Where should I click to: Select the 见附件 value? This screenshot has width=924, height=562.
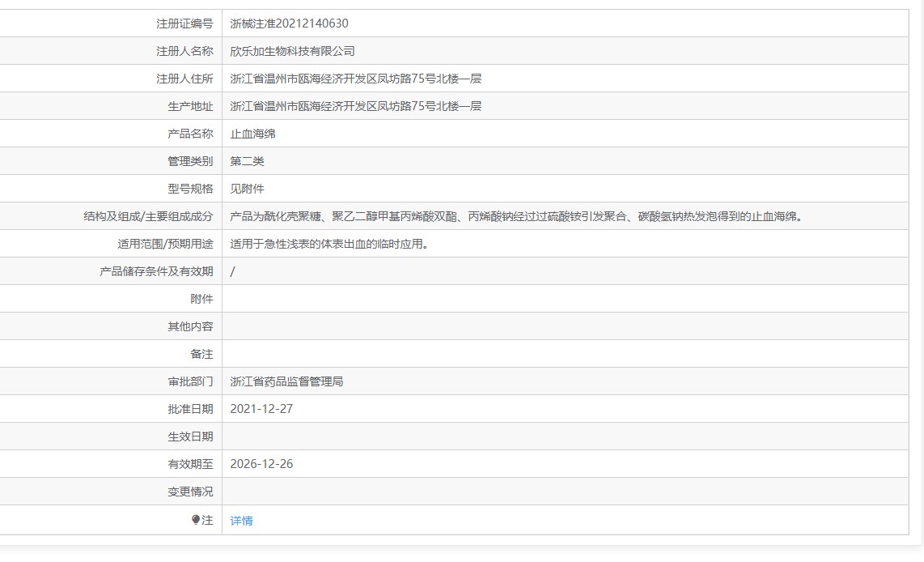[x=247, y=189]
